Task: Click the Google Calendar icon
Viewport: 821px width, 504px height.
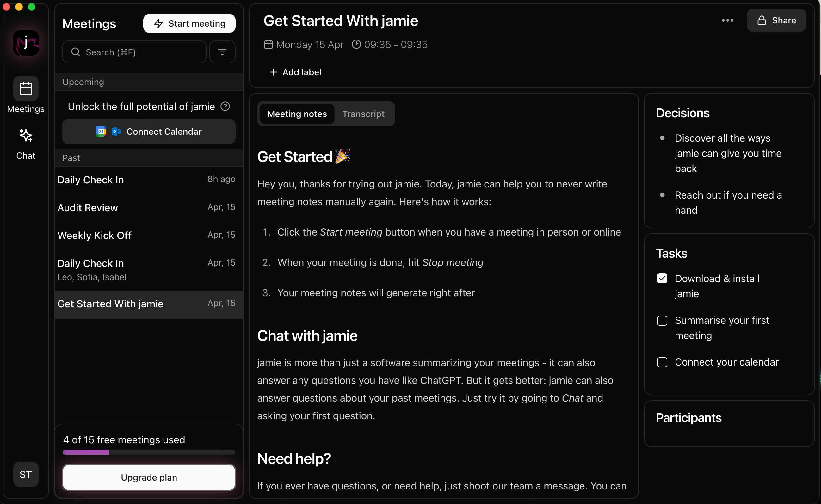Action: 101,132
